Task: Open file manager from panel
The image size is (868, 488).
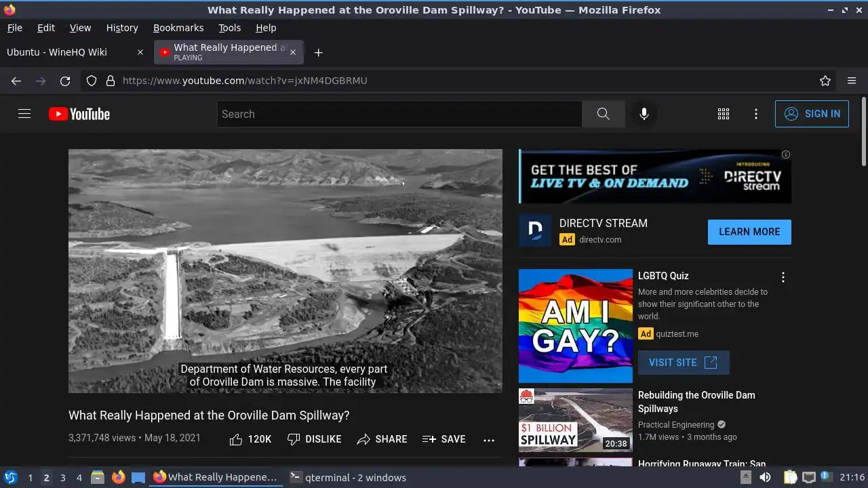Action: 98,477
